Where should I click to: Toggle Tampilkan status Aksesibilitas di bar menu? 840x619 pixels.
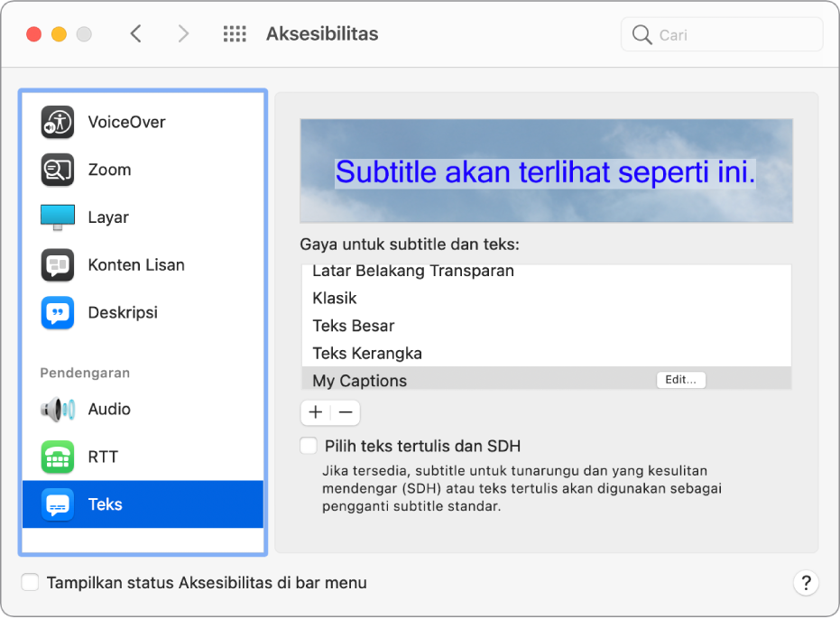[x=28, y=582]
